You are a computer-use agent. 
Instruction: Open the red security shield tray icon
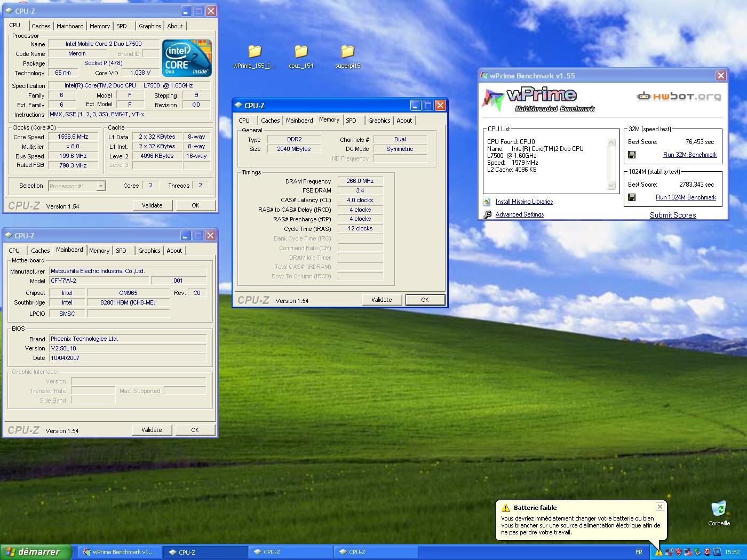[x=678, y=552]
